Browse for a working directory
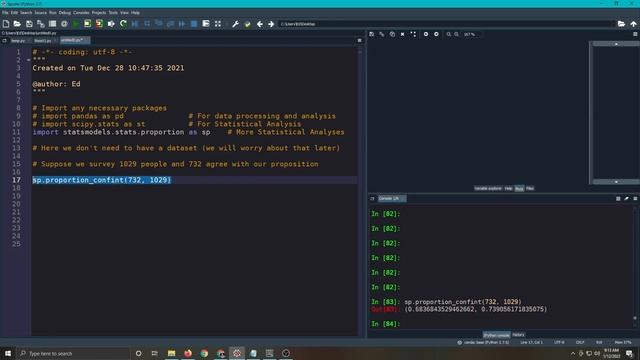 pyautogui.click(x=621, y=24)
